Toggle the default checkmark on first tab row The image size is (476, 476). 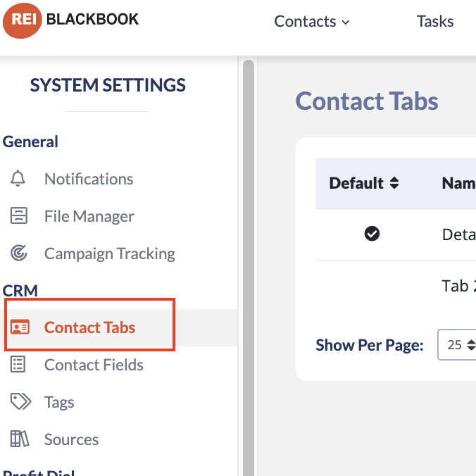372,234
